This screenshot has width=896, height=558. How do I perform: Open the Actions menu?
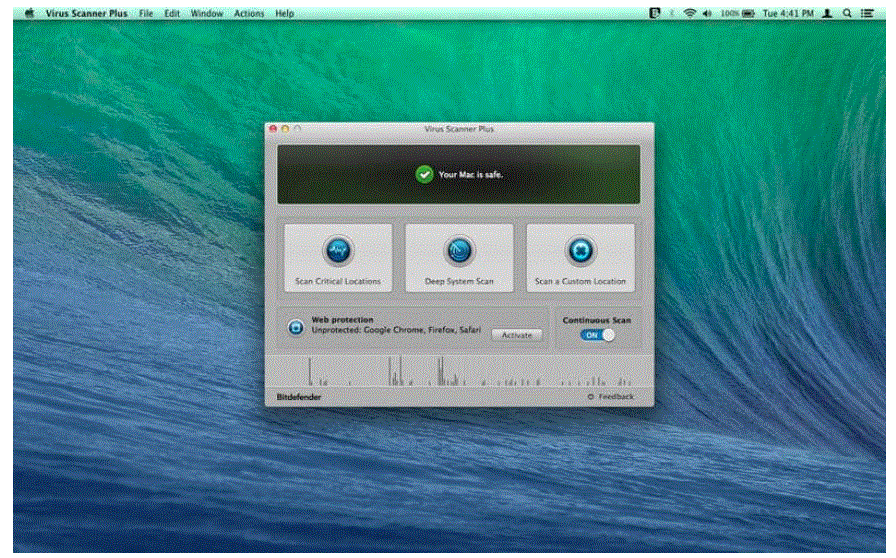249,13
